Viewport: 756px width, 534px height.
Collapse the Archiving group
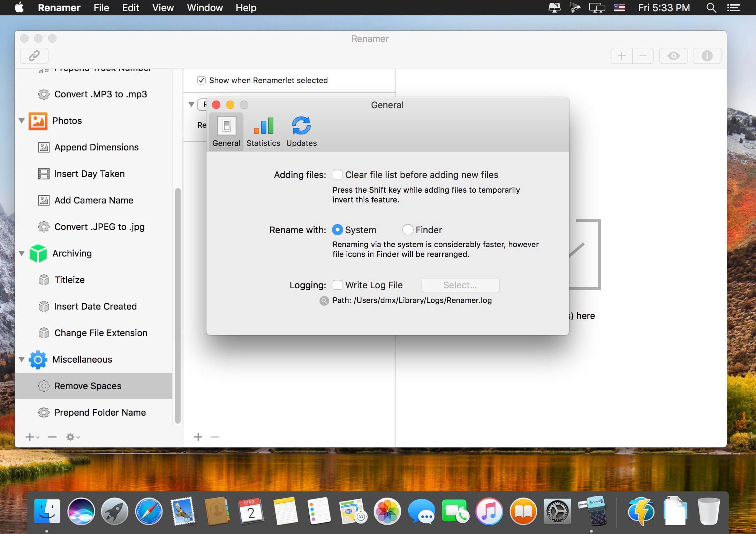coord(22,253)
